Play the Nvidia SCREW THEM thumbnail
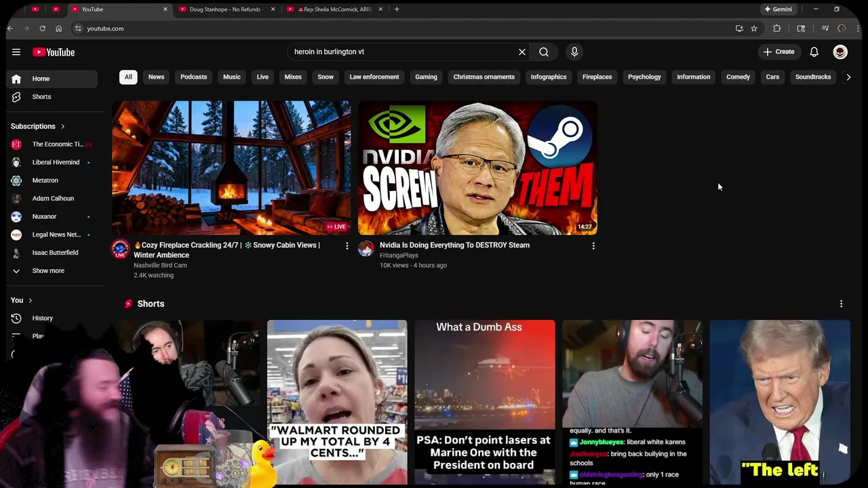This screenshot has height=488, width=868. coord(477,168)
